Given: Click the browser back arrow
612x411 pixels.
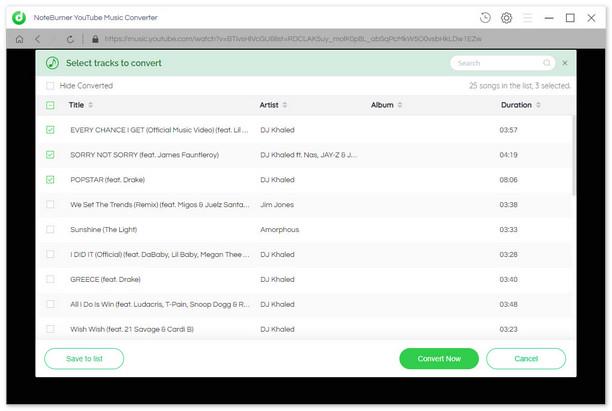Looking at the screenshot, I should tap(37, 39).
